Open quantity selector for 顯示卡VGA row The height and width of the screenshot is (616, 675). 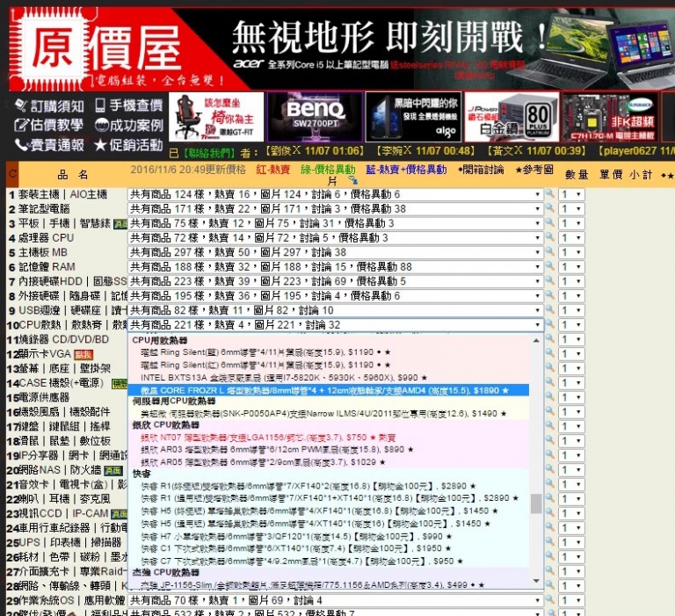click(x=571, y=354)
